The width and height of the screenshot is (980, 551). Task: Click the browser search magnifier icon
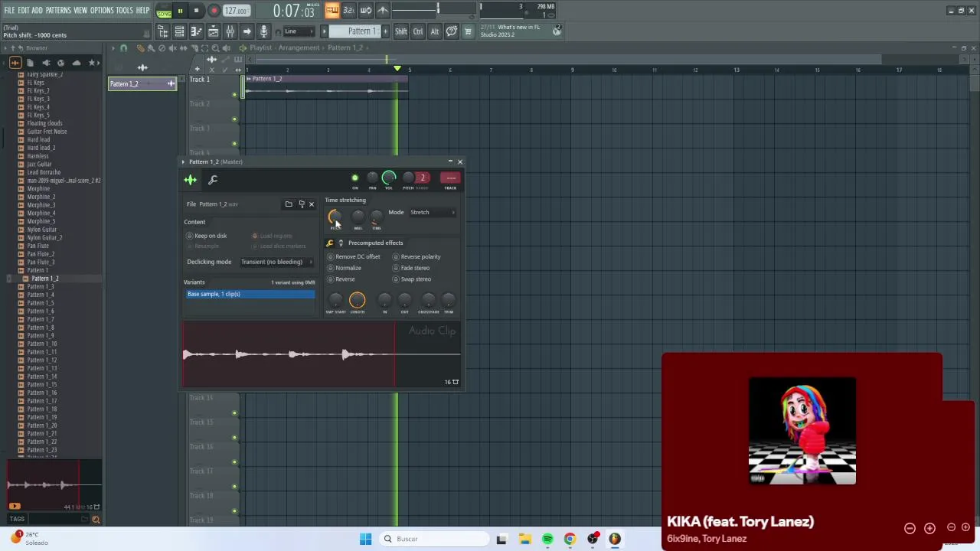(96, 520)
